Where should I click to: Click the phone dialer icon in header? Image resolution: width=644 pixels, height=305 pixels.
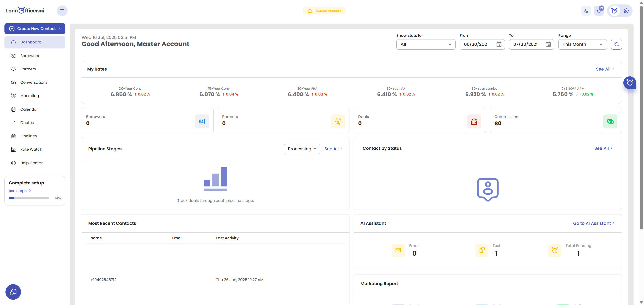pos(586,11)
